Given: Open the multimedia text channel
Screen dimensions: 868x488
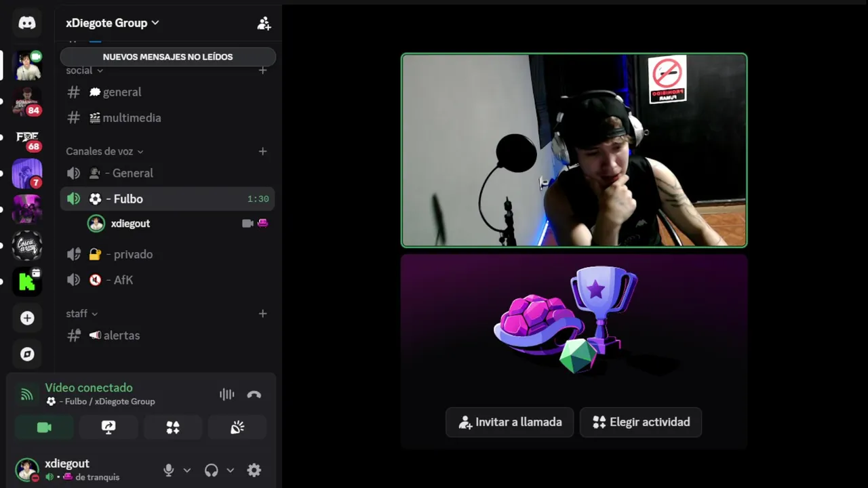Looking at the screenshot, I should (x=167, y=118).
